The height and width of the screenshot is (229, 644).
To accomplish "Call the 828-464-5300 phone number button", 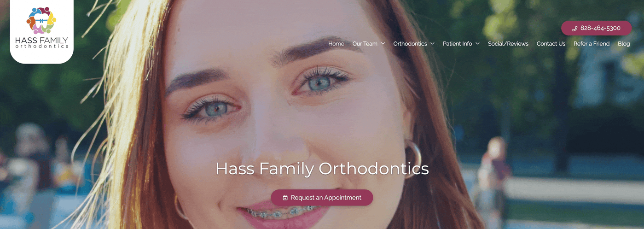I will 596,28.
